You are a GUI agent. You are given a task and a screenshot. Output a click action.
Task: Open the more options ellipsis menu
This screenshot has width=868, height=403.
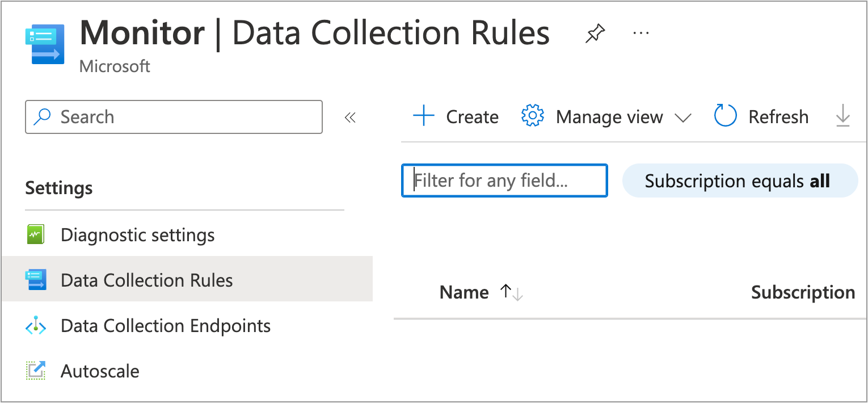click(x=641, y=33)
